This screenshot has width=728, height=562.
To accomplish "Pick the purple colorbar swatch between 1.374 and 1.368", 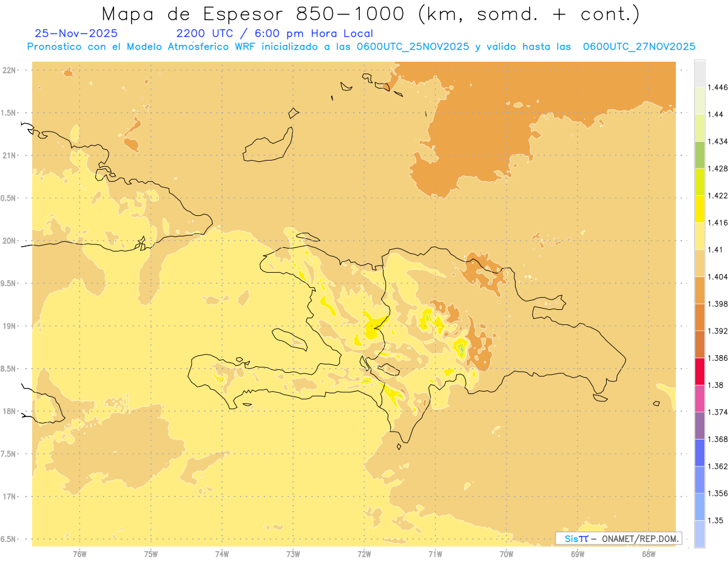I will pos(699,426).
